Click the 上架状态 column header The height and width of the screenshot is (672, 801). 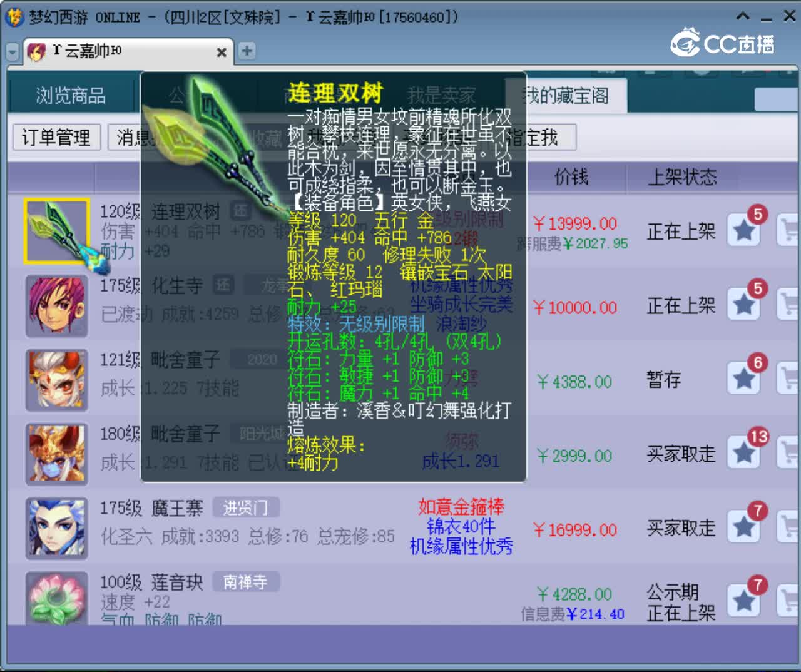(x=681, y=178)
